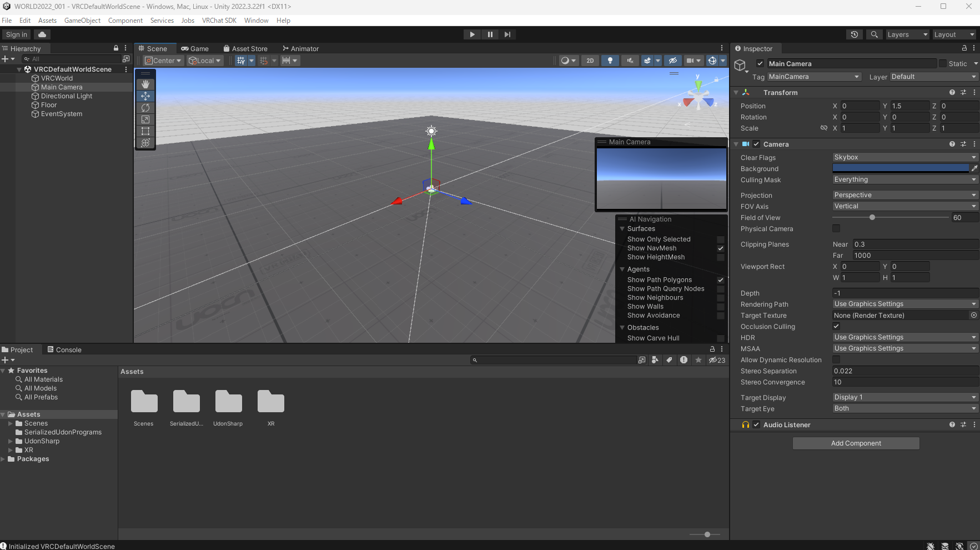Select the Rotate tool
The image size is (980, 550).
[145, 108]
